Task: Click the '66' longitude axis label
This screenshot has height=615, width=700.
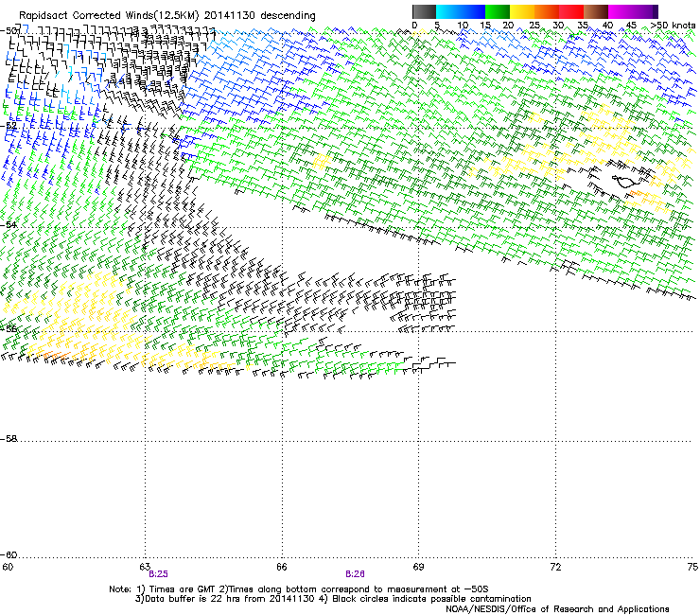Action: click(x=282, y=567)
